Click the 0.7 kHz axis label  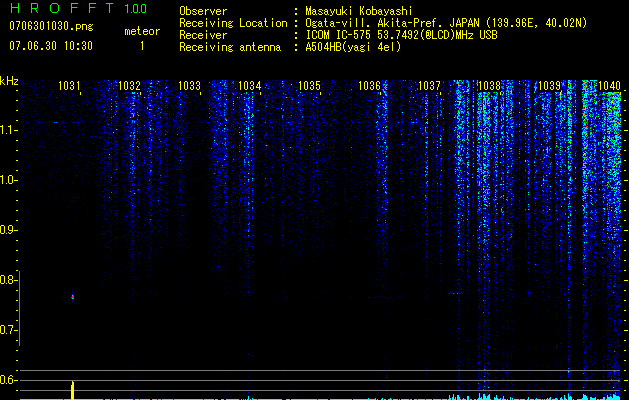pos(8,330)
